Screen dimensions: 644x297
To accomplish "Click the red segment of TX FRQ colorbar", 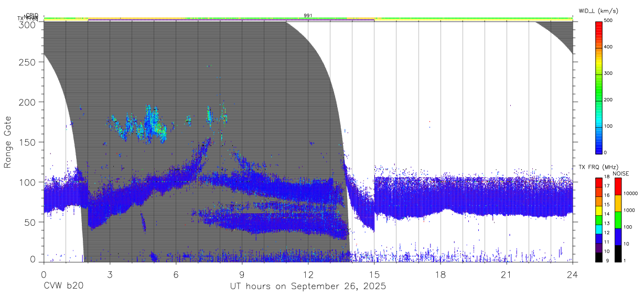I will tap(598, 182).
